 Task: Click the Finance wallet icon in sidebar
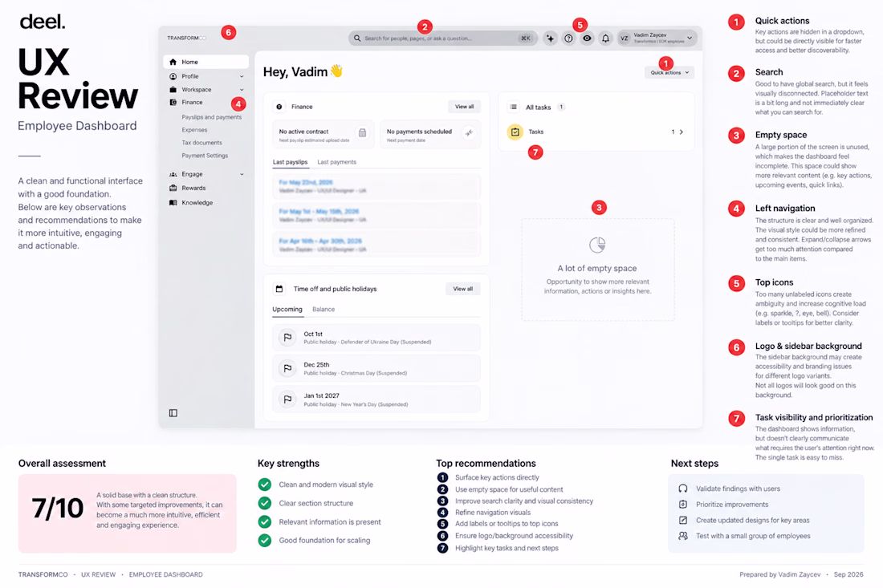point(173,103)
